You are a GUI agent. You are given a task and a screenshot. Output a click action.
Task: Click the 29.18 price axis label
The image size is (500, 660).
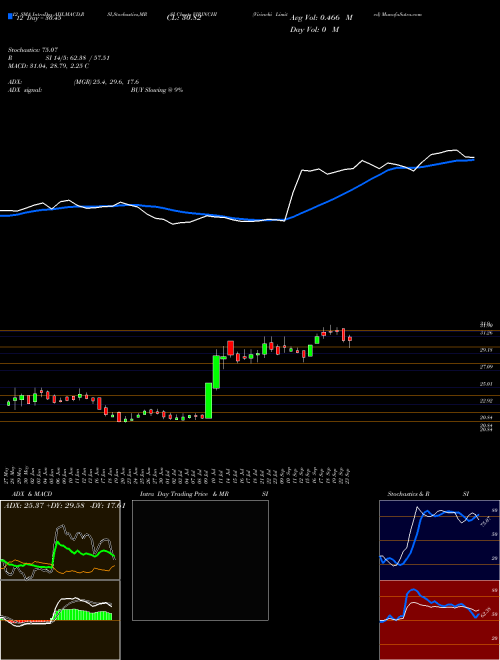pyautogui.click(x=487, y=350)
